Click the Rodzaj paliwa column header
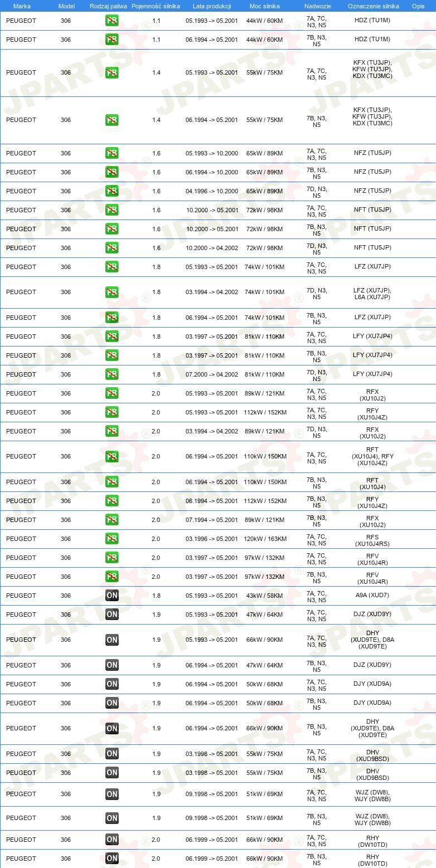Image resolution: width=436 pixels, height=868 pixels. (108, 6)
